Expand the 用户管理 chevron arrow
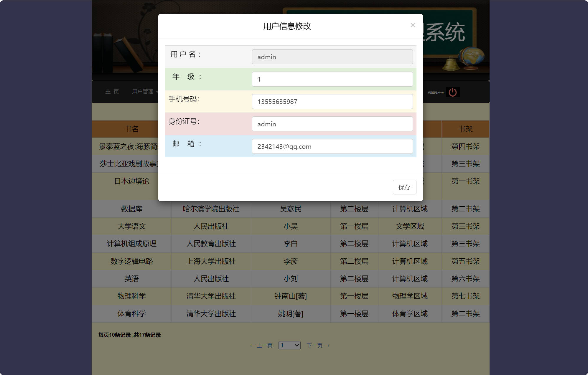Viewport: 588px width, 375px height. click(x=157, y=92)
